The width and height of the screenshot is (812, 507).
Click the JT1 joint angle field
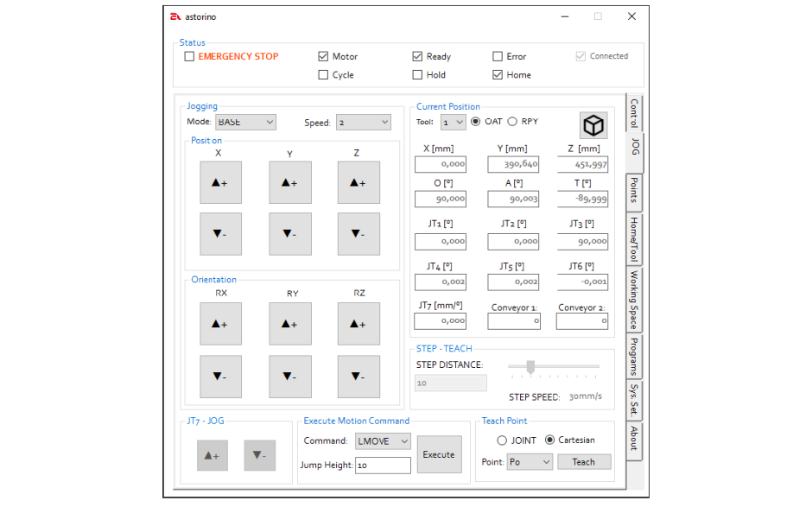pyautogui.click(x=441, y=241)
